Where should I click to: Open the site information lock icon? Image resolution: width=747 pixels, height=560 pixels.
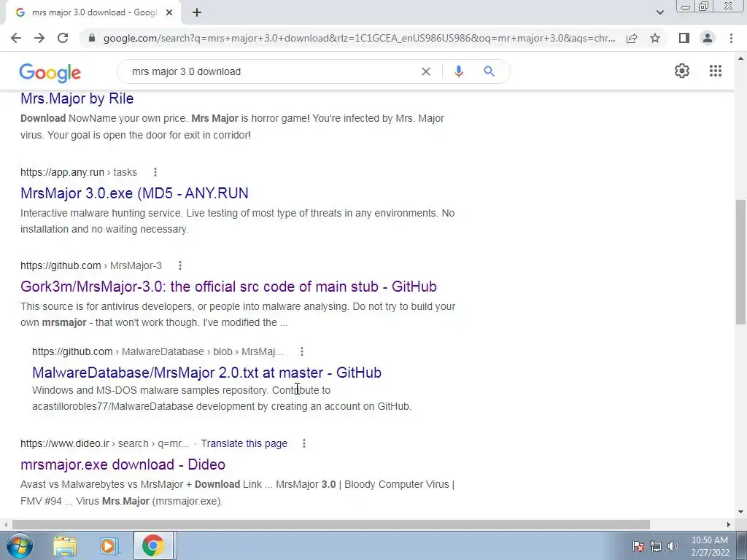[92, 38]
